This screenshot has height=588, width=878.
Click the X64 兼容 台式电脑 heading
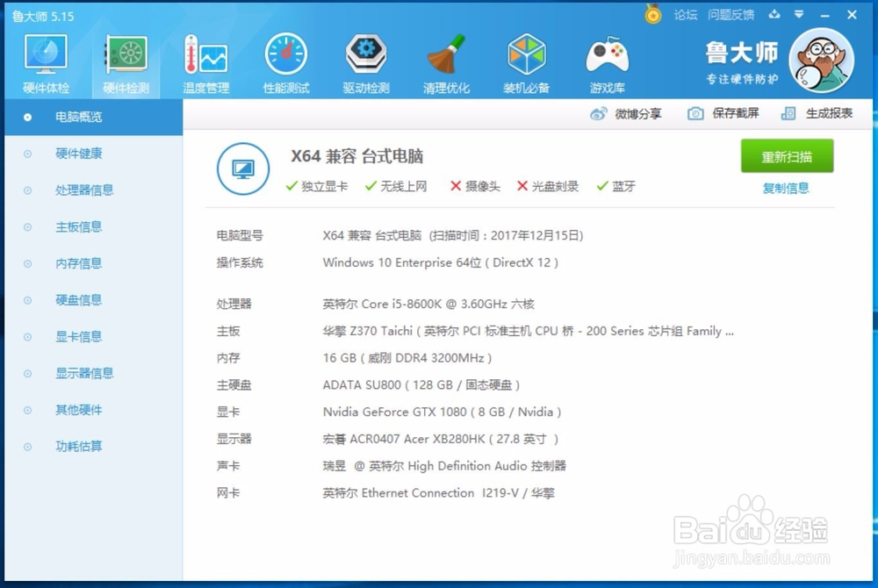click(356, 156)
